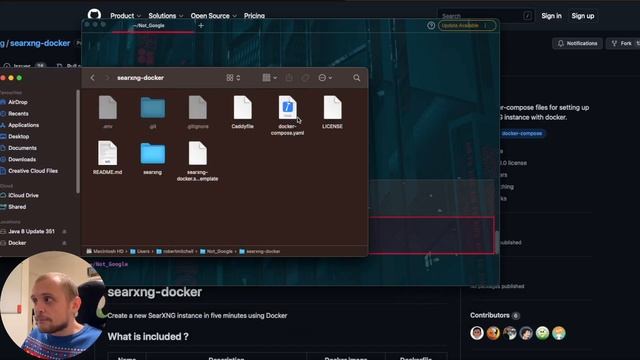Click the terminal help question icon

(x=431, y=25)
